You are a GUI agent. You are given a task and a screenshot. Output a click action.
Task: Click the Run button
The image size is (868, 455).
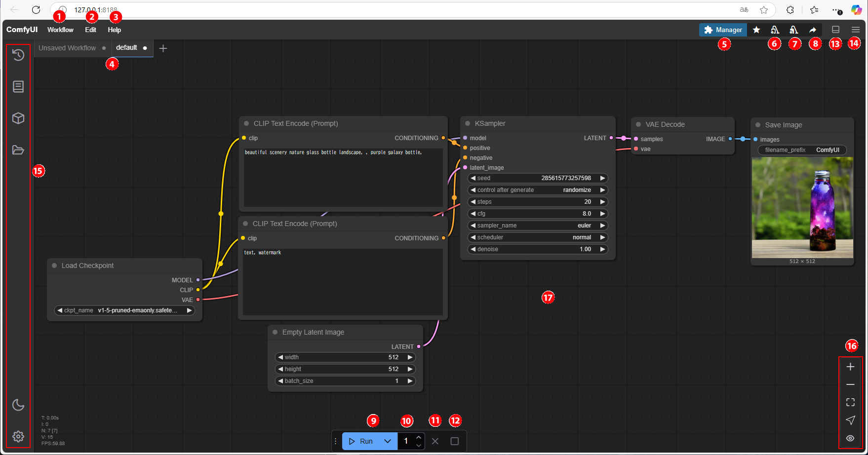tap(361, 441)
